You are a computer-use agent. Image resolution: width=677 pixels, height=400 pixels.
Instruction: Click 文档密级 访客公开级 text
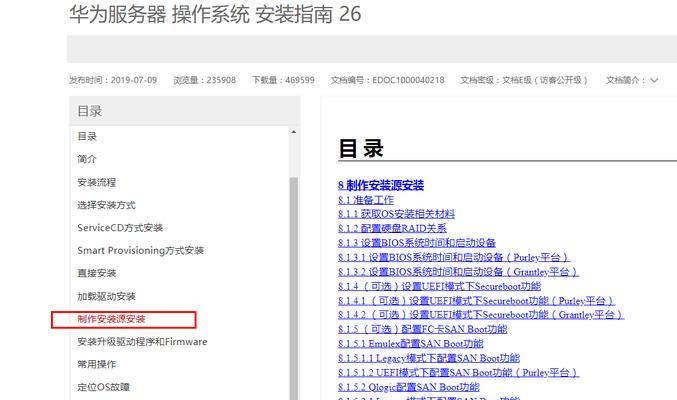[x=524, y=80]
